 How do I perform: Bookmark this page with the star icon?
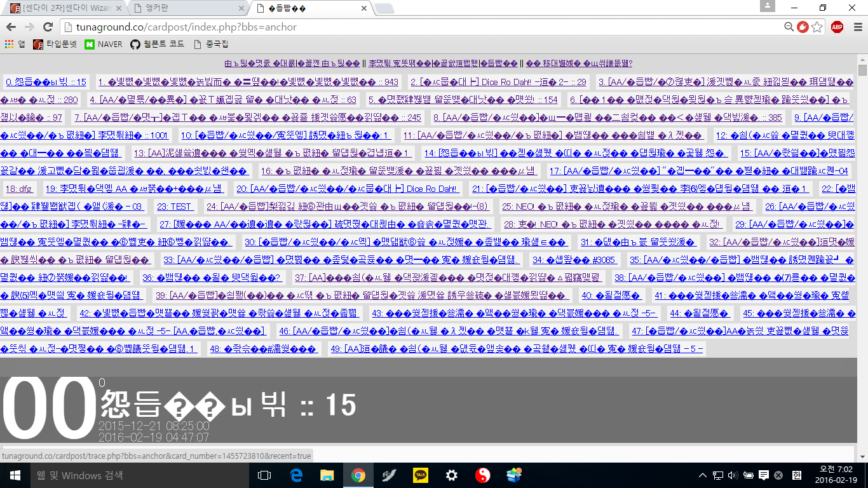[x=817, y=27]
